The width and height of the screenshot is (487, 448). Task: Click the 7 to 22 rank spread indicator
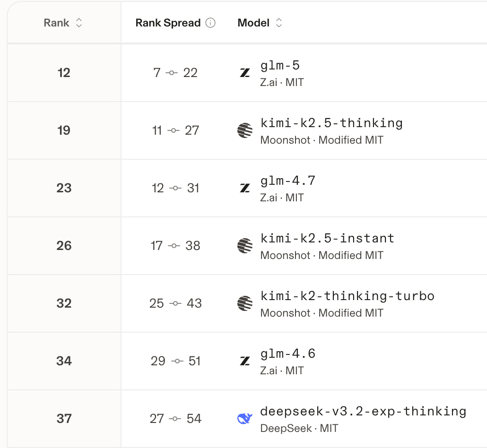(x=175, y=73)
